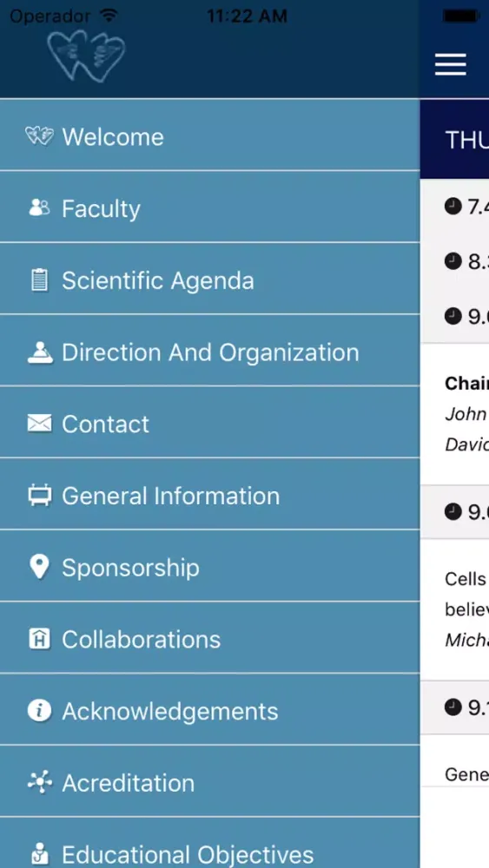Go to Direction And Organization
Screen dimensions: 489x868
pyautogui.click(x=210, y=351)
